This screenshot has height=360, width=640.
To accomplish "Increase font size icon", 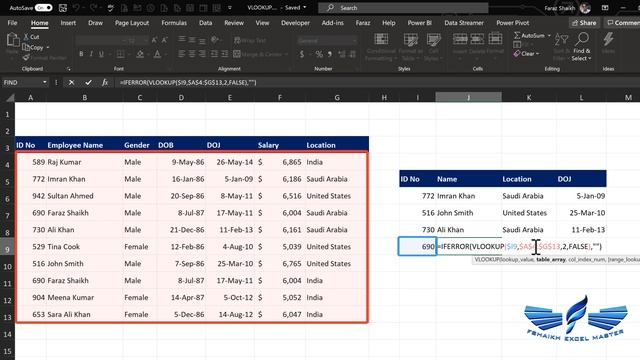I will [154, 40].
